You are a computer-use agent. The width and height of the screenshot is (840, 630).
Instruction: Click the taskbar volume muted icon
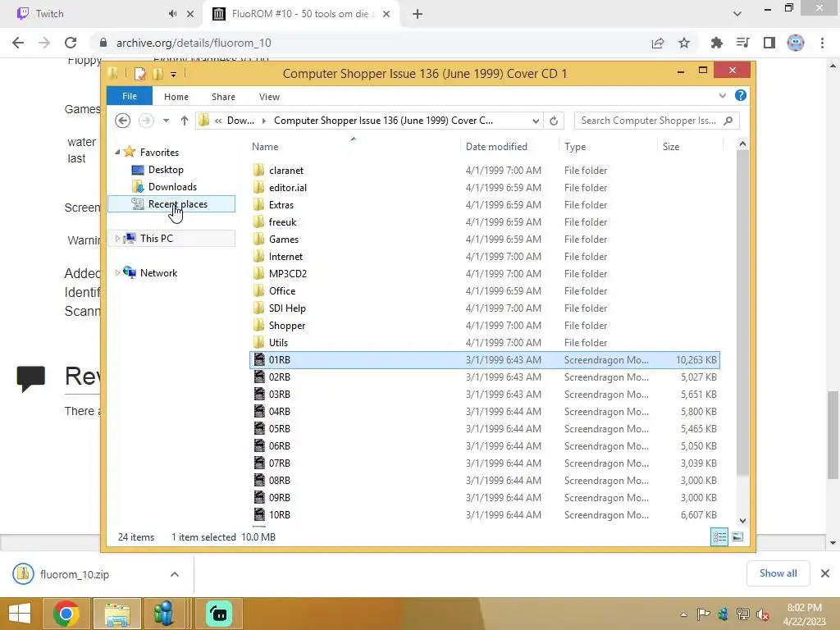(x=762, y=614)
